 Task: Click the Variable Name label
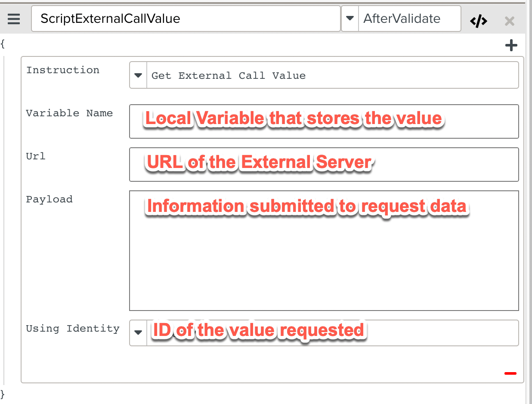click(69, 113)
